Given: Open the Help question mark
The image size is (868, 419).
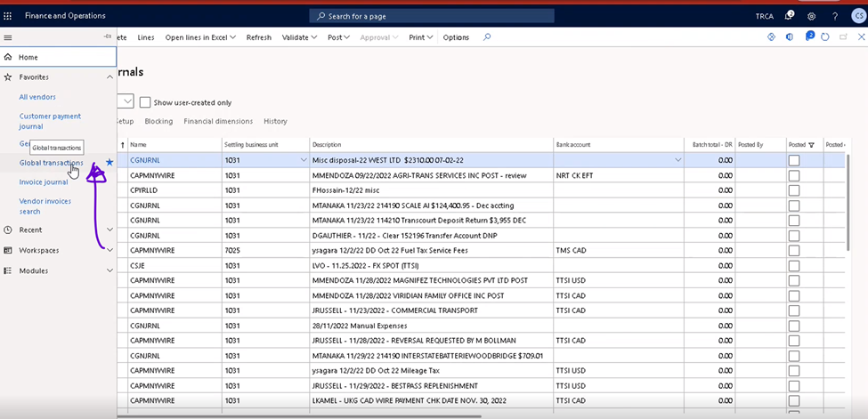Looking at the screenshot, I should [x=835, y=16].
